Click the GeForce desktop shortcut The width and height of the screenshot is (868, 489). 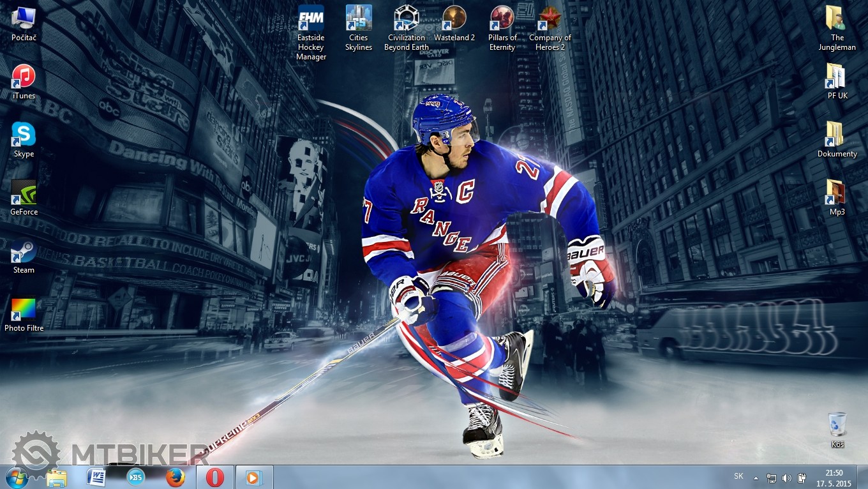point(24,193)
